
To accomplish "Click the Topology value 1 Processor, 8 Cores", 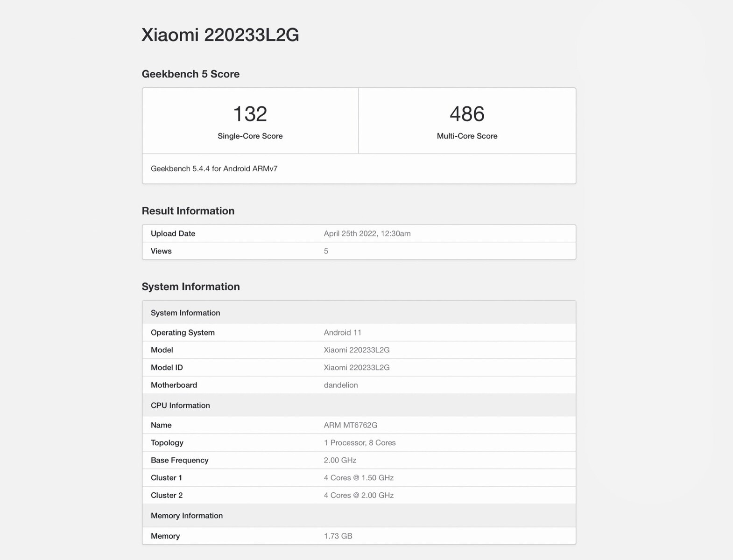I will coord(359,442).
